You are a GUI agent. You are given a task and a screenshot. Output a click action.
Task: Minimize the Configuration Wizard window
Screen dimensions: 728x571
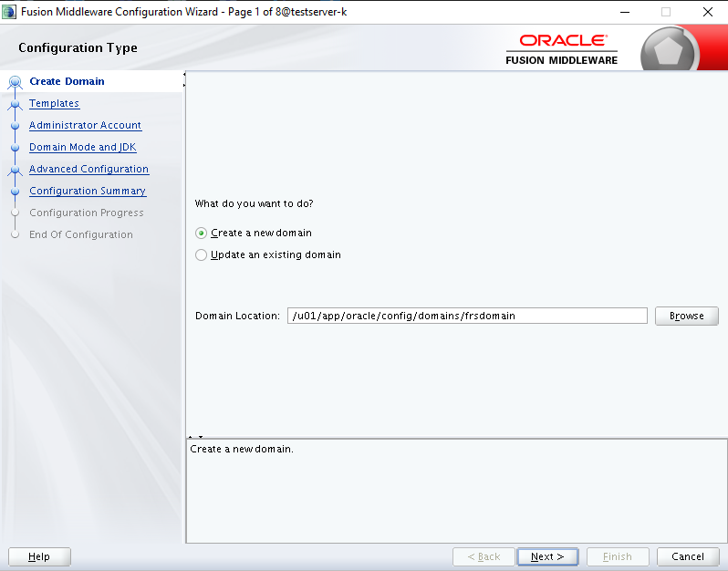tap(625, 12)
